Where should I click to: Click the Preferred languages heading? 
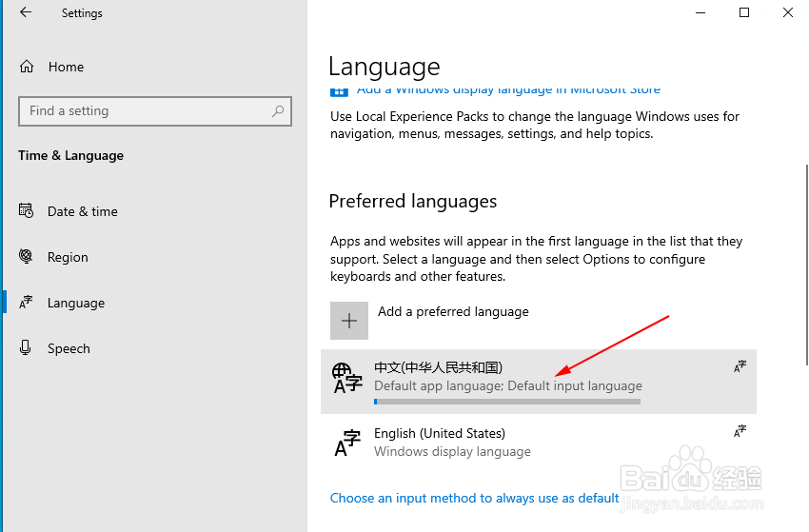coord(413,201)
